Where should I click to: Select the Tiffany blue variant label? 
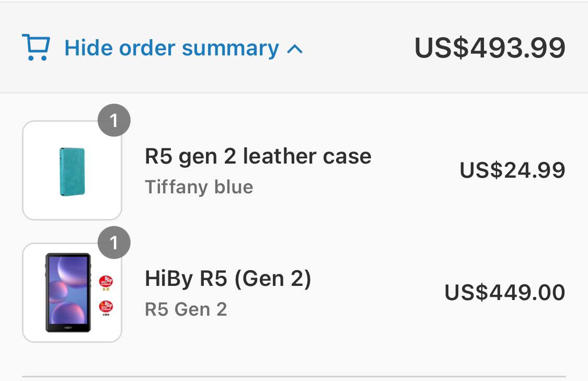tap(199, 187)
